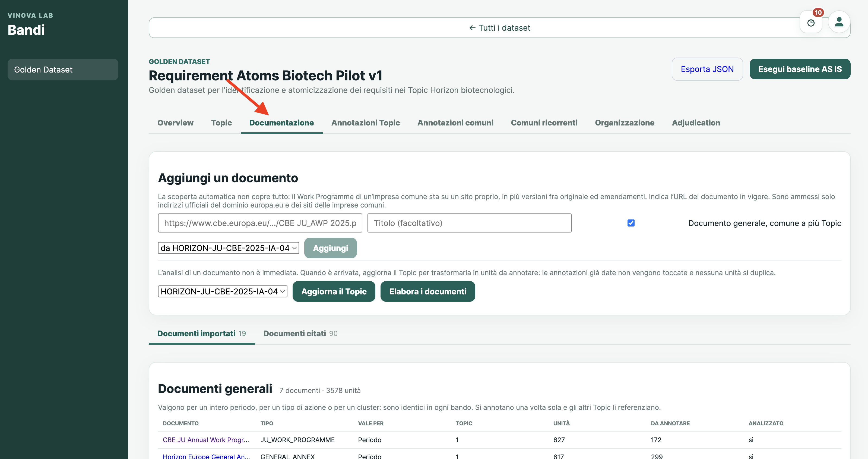Screen dimensions: 868x459
Task: Open the 'CBE JU Annual Work Progr...' link
Action: tap(205, 440)
